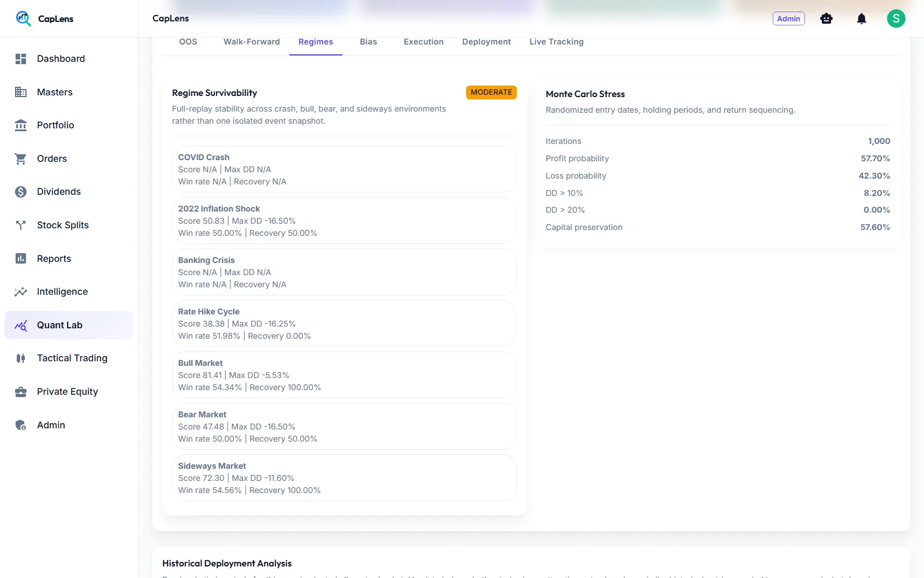Select the Rate Hike Cycle card

[344, 323]
